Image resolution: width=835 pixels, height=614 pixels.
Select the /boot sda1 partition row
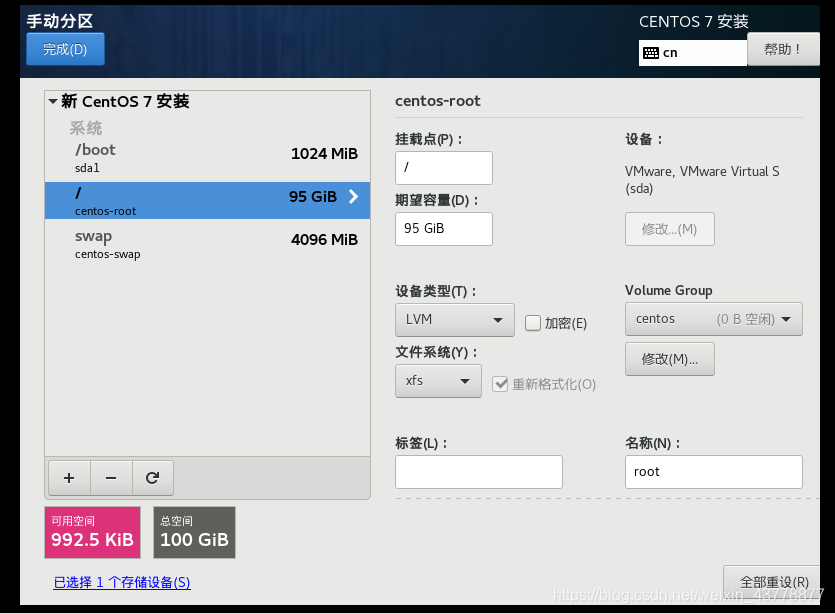pos(207,158)
